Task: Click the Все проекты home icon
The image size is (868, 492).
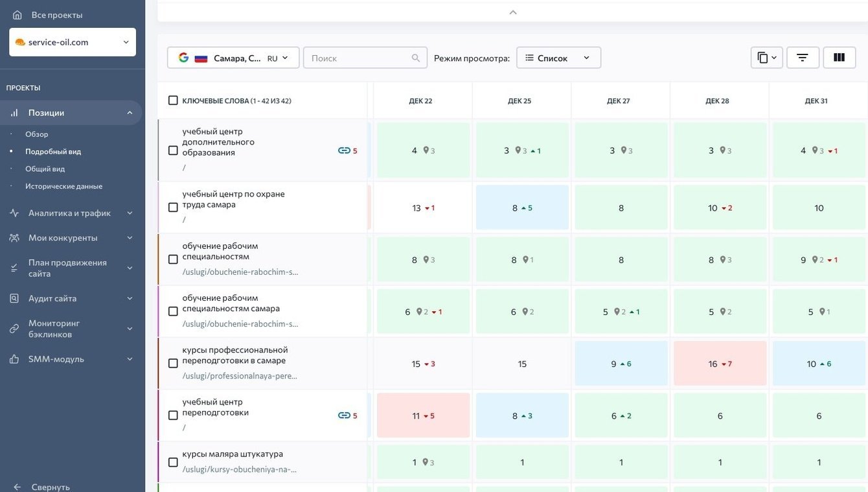Action: pos(17,15)
